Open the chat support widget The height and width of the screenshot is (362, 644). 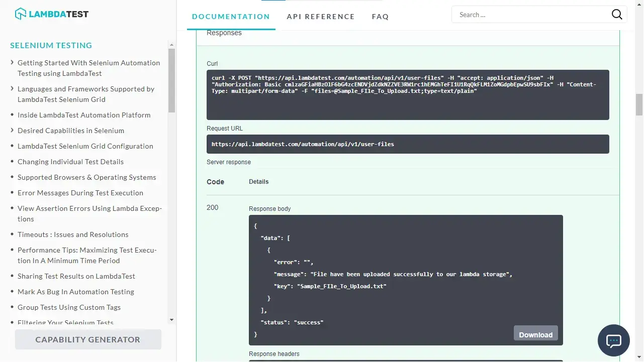coord(613,341)
